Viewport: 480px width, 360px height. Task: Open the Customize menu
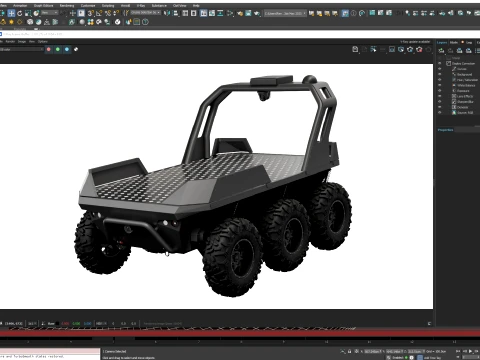click(88, 6)
